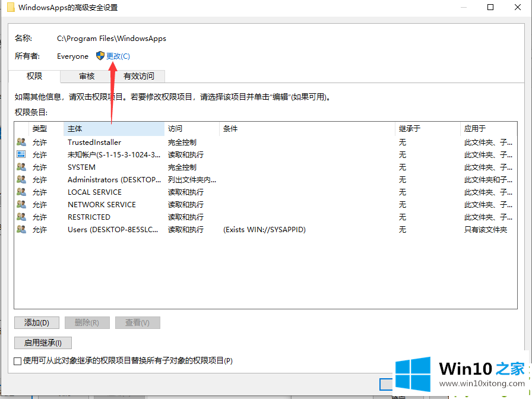Select the RESTRICTED principal entry
The width and height of the screenshot is (532, 399).
pos(89,217)
